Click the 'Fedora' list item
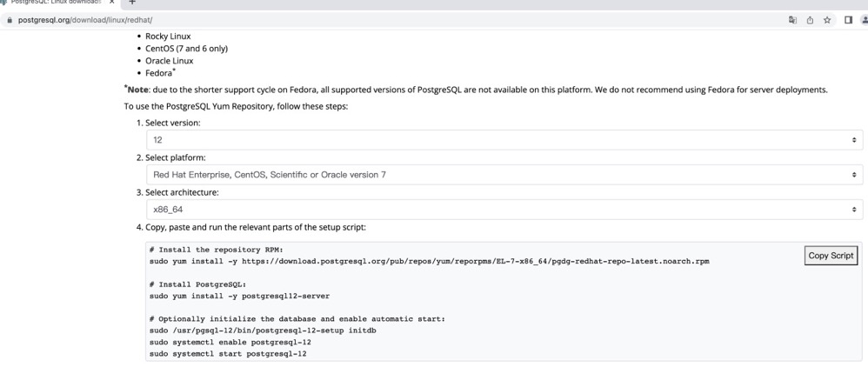Viewport: 868px width, 374px height. [159, 73]
